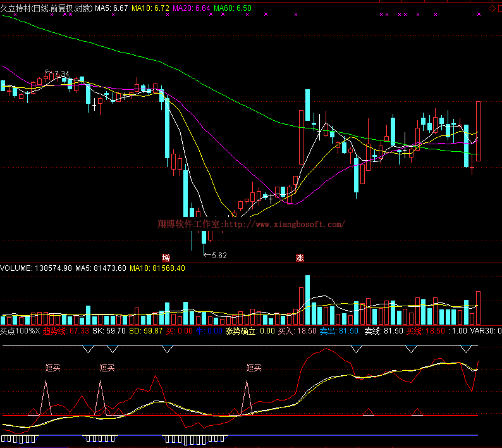Screen dimensions: 502x448
Task: Click the 7.34 highest price marker
Action: pyautogui.click(x=60, y=75)
